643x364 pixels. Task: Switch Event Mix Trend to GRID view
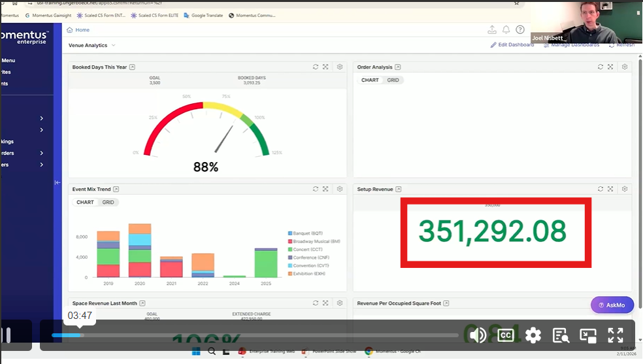pyautogui.click(x=108, y=202)
